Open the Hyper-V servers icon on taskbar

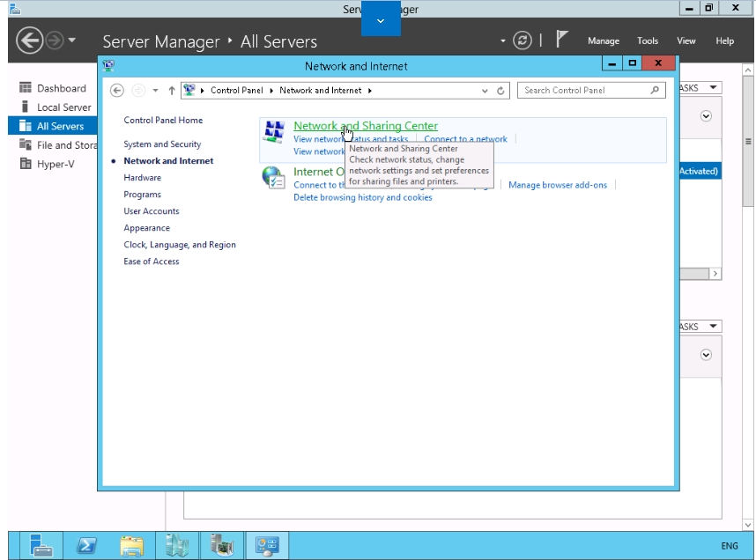point(177,545)
